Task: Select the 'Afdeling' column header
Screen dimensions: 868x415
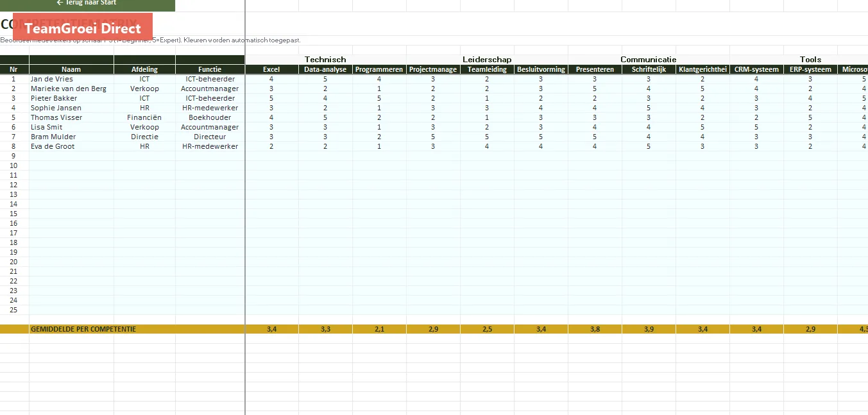Action: pyautogui.click(x=144, y=69)
